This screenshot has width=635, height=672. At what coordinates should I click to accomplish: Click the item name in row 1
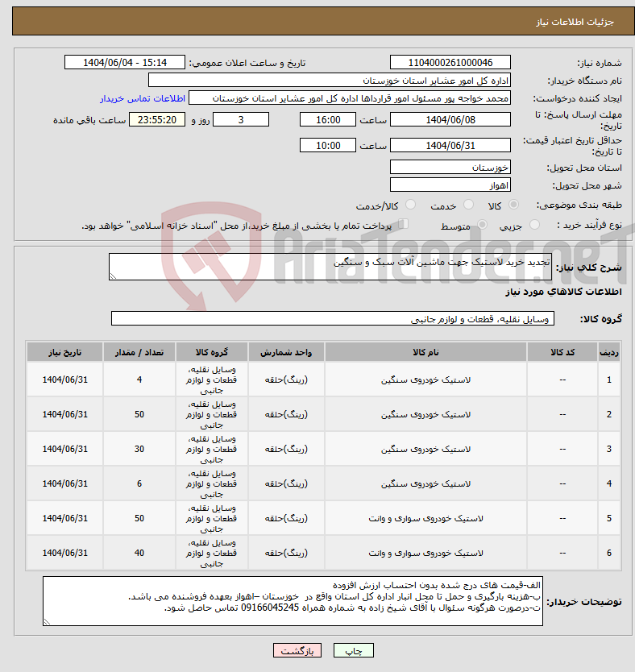pos(425,380)
